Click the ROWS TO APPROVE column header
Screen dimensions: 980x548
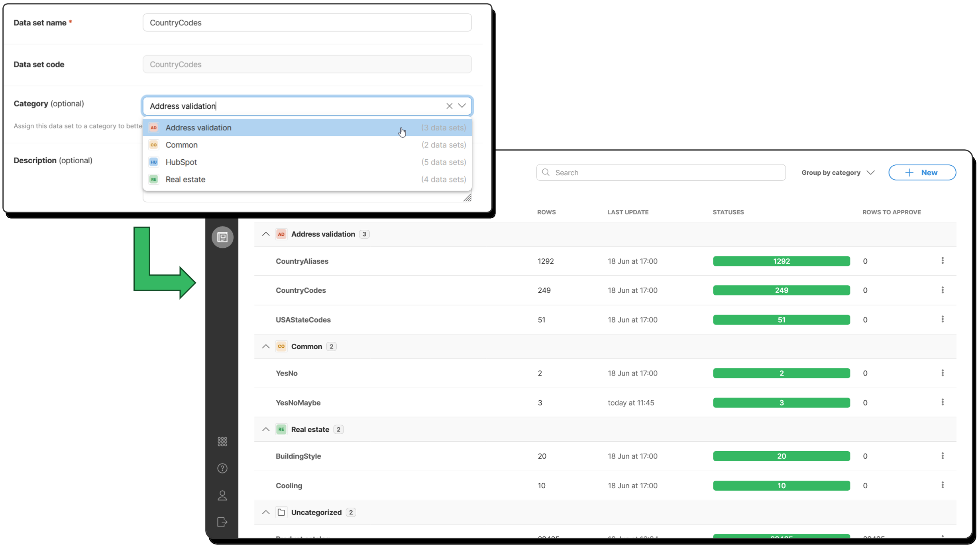[892, 212]
